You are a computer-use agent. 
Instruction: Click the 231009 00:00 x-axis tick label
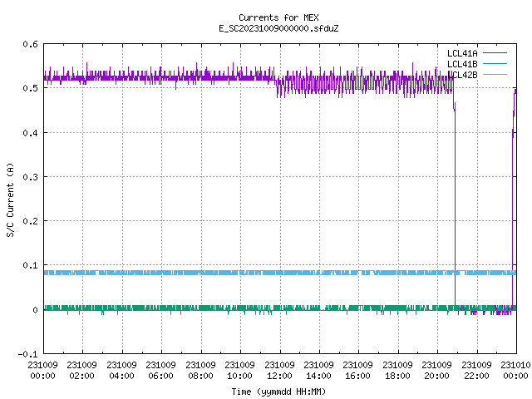pos(42,370)
